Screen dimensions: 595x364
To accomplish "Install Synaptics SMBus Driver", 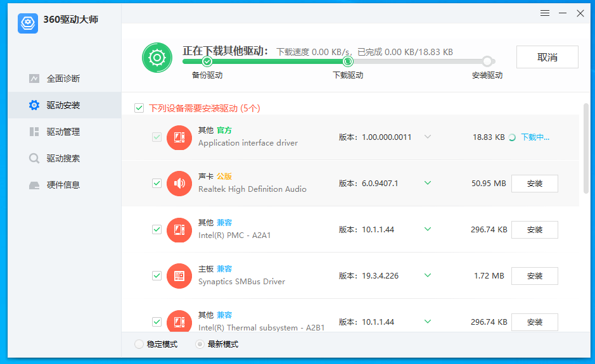I will click(535, 276).
